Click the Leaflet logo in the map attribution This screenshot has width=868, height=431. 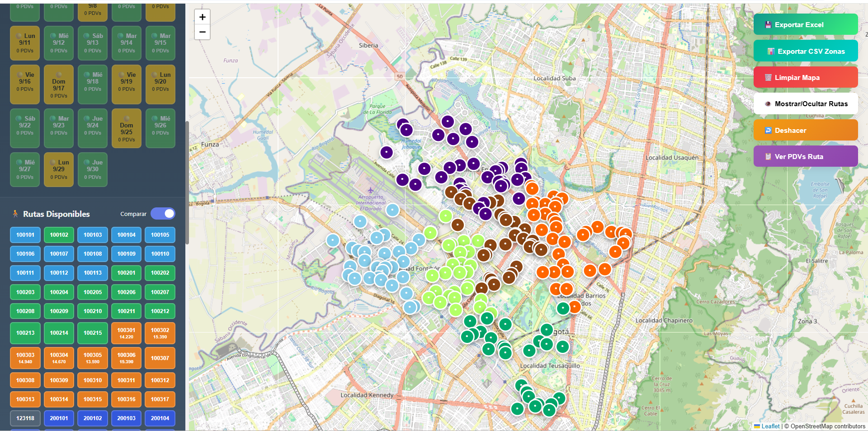[758, 426]
